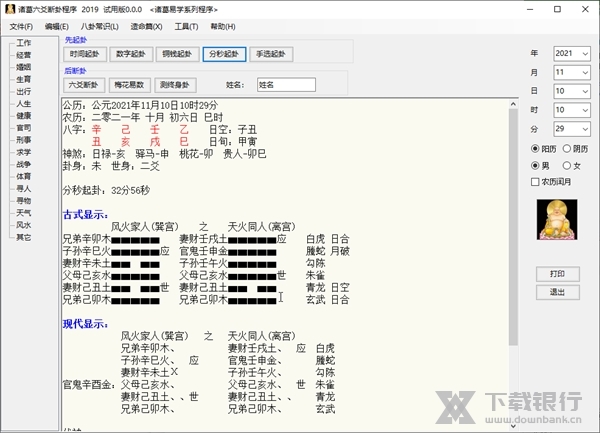Select 官司 in the category tree
The image size is (600, 433).
click(23, 128)
